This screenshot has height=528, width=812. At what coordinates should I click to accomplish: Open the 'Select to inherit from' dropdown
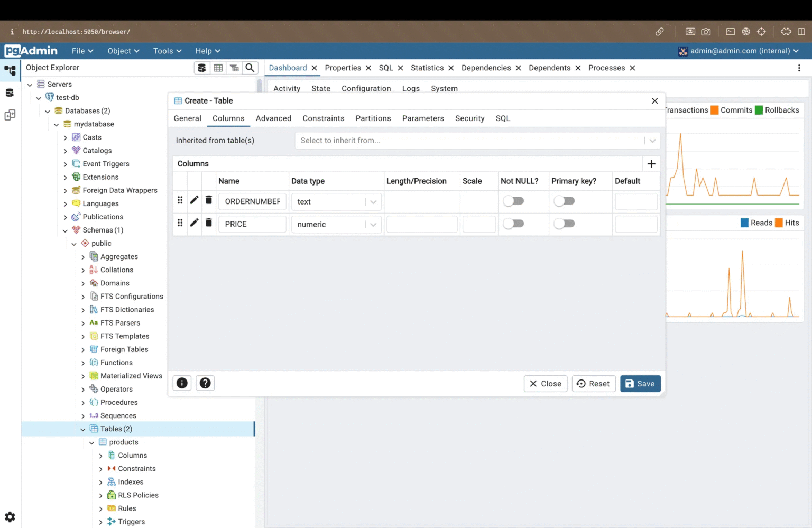[x=652, y=140]
